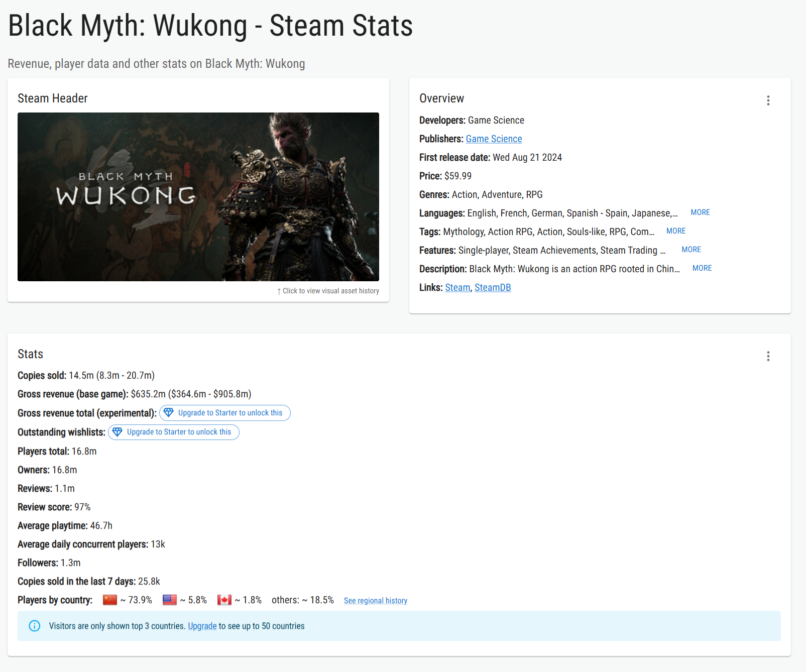Click the Upgrade link in the countries notice
The image size is (806, 672).
(x=202, y=626)
